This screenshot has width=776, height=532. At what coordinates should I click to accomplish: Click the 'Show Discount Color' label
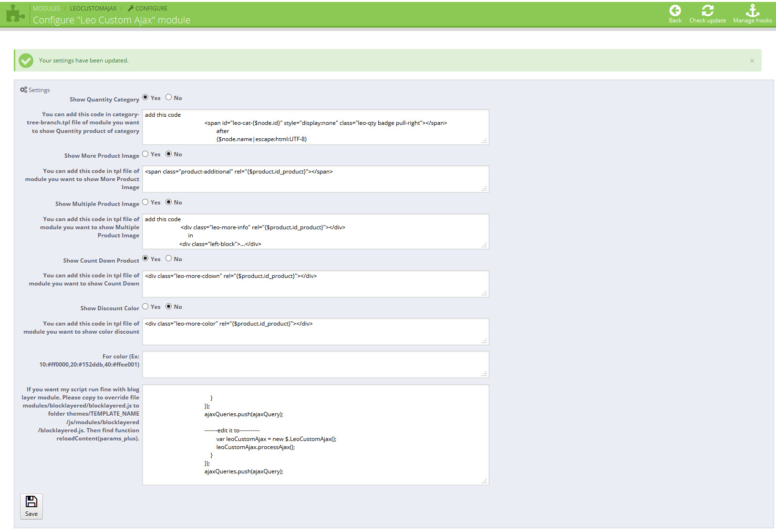point(110,308)
